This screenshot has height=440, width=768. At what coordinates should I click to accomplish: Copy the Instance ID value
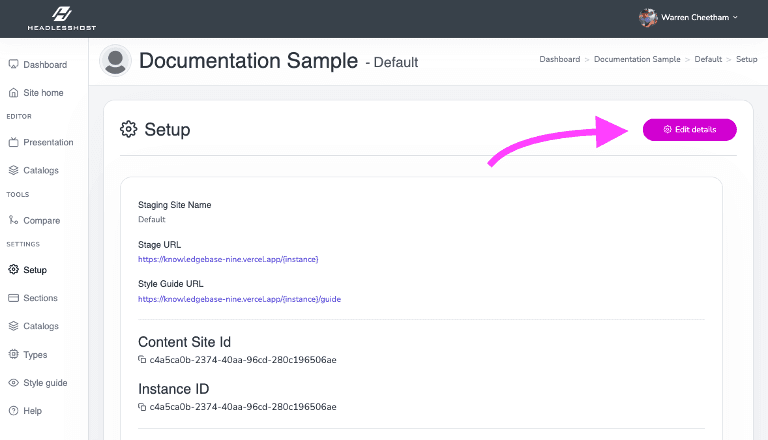(142, 407)
